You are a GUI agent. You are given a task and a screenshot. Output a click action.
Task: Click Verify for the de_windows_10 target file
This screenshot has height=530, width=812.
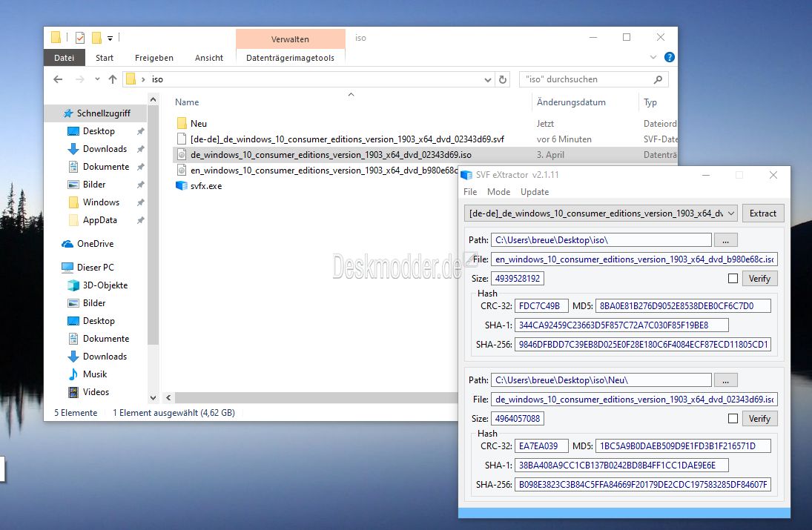pos(759,419)
